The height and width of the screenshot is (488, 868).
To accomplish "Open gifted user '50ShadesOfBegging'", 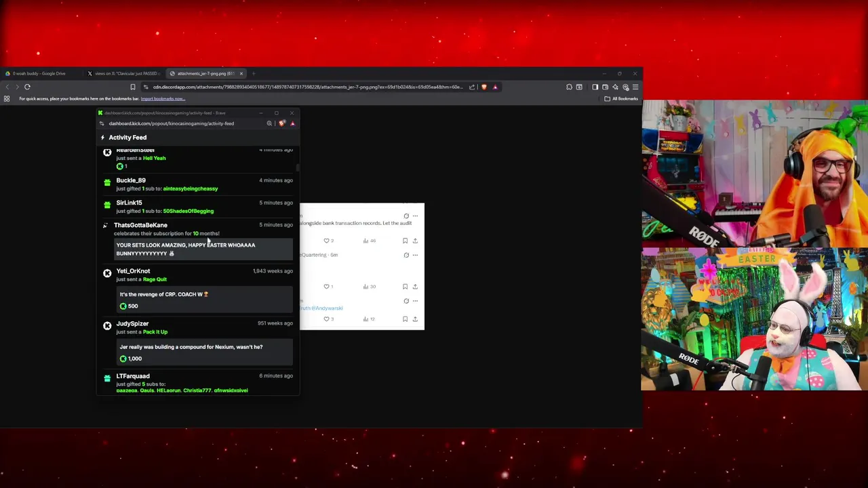I will pyautogui.click(x=189, y=211).
